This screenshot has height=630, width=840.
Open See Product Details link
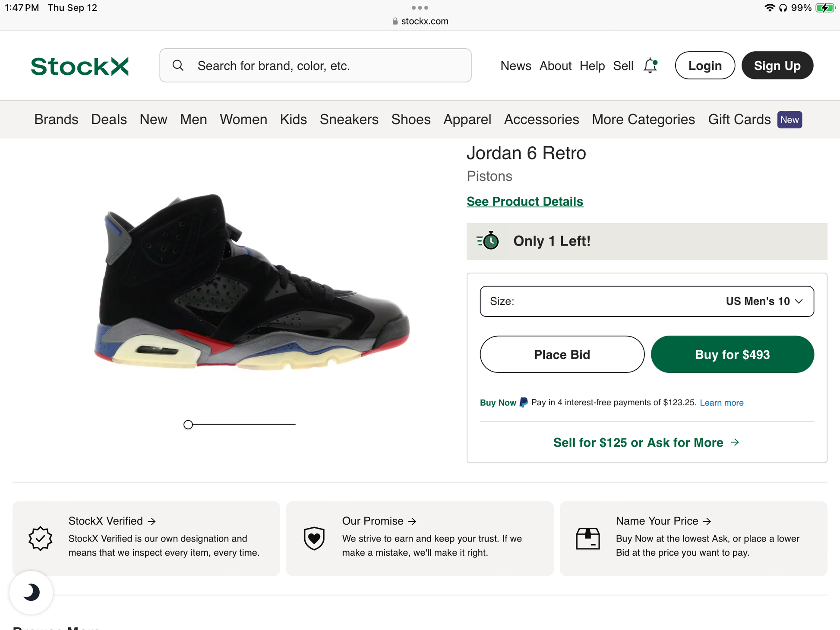(x=524, y=201)
